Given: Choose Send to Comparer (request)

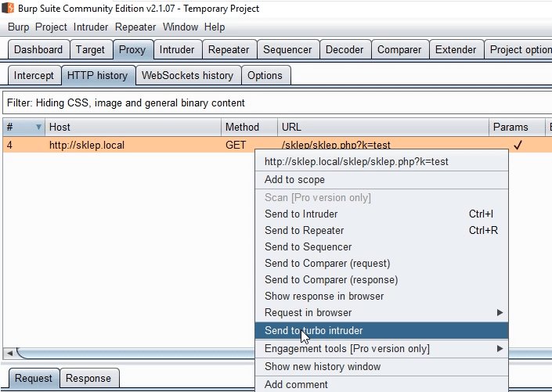Looking at the screenshot, I should coord(381,263).
